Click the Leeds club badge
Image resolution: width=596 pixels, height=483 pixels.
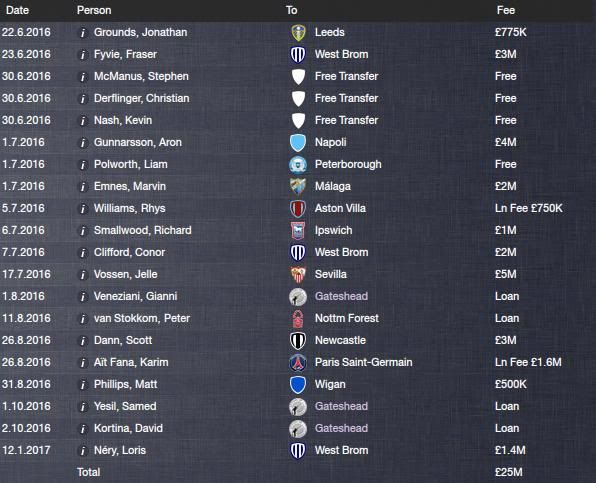click(x=298, y=33)
